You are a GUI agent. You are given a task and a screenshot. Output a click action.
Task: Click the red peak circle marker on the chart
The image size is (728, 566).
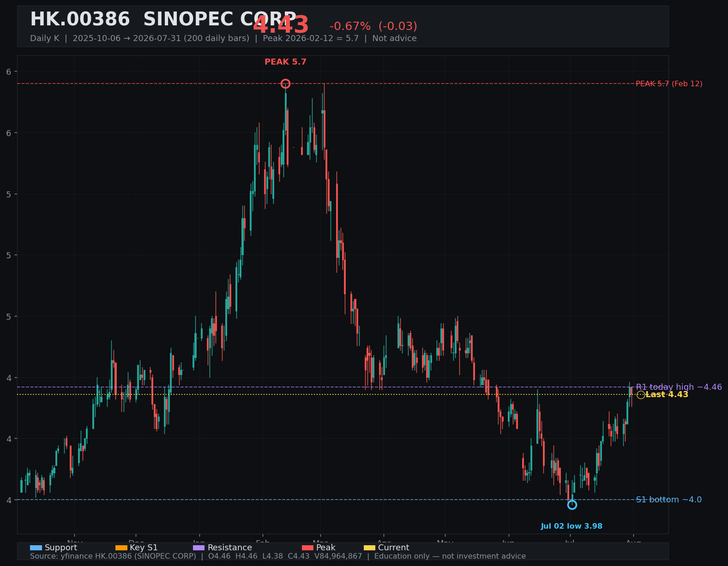coord(285,83)
